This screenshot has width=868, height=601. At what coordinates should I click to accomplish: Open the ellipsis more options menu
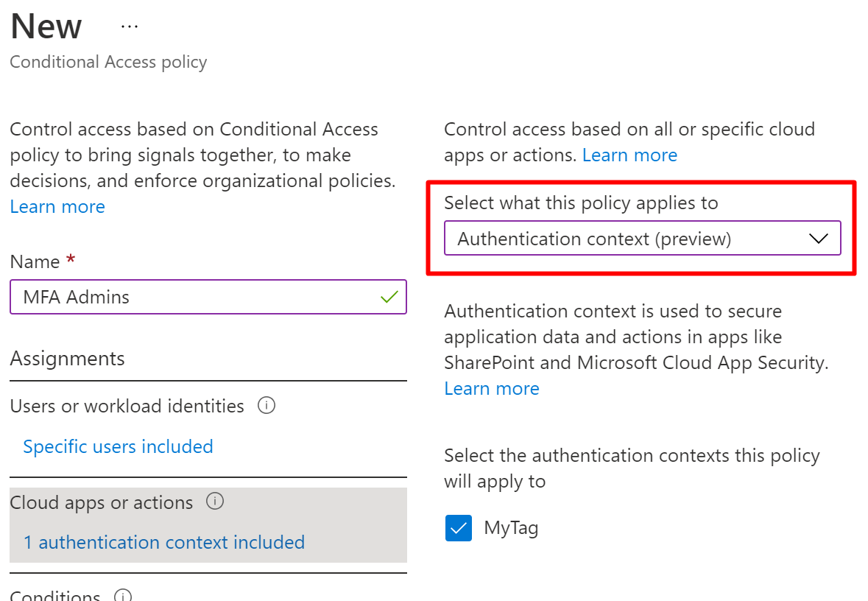130,27
